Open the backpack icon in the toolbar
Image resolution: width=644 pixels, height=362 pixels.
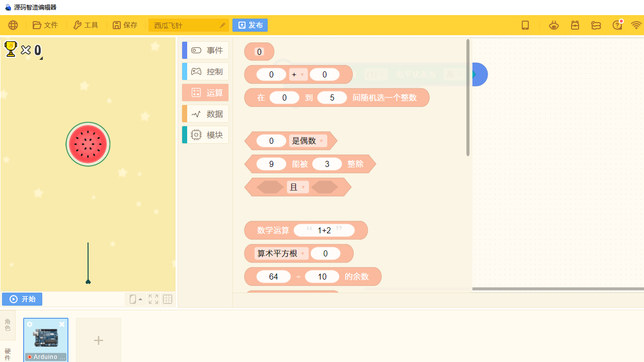(575, 25)
